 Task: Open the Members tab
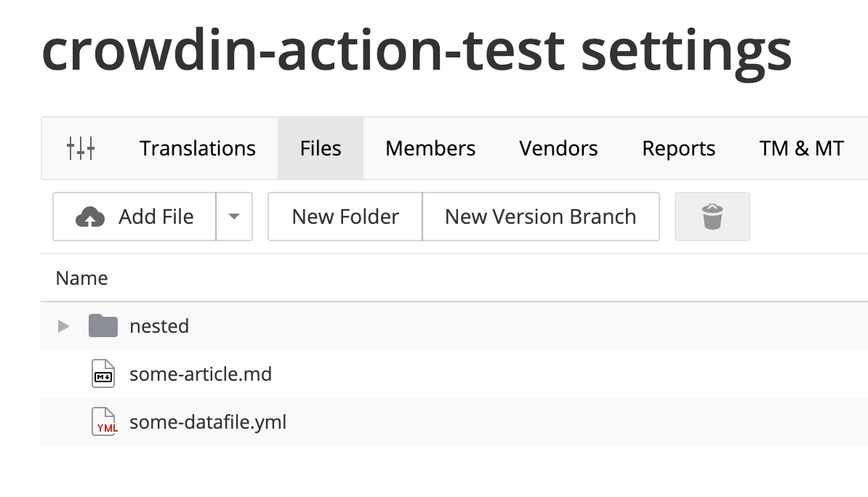point(430,148)
